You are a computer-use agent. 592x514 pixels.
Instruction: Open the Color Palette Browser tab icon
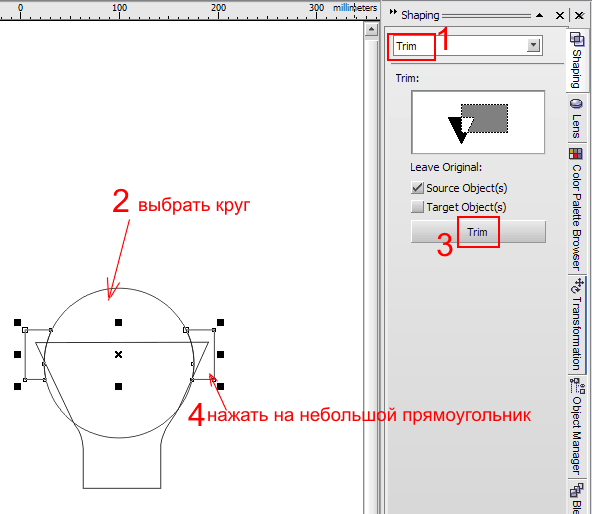[576, 154]
